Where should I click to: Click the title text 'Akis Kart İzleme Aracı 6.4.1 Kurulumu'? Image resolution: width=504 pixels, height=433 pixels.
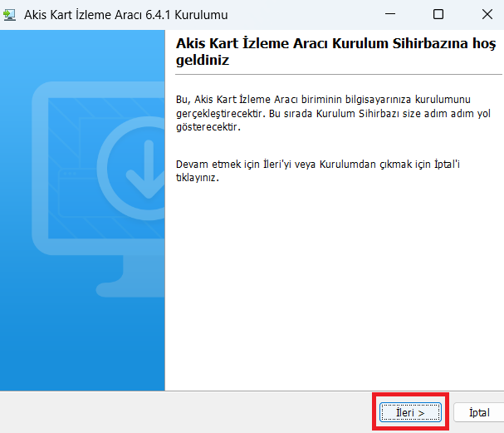pyautogui.click(x=125, y=15)
